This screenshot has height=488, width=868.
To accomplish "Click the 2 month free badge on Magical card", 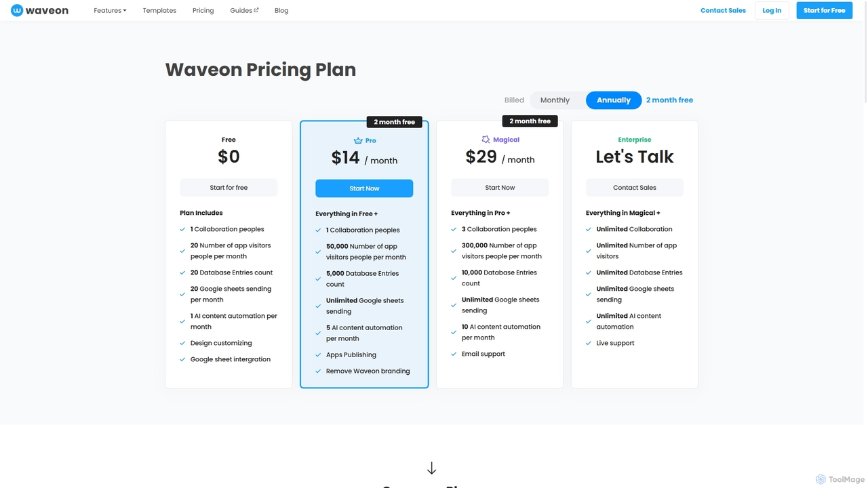I will coord(530,121).
